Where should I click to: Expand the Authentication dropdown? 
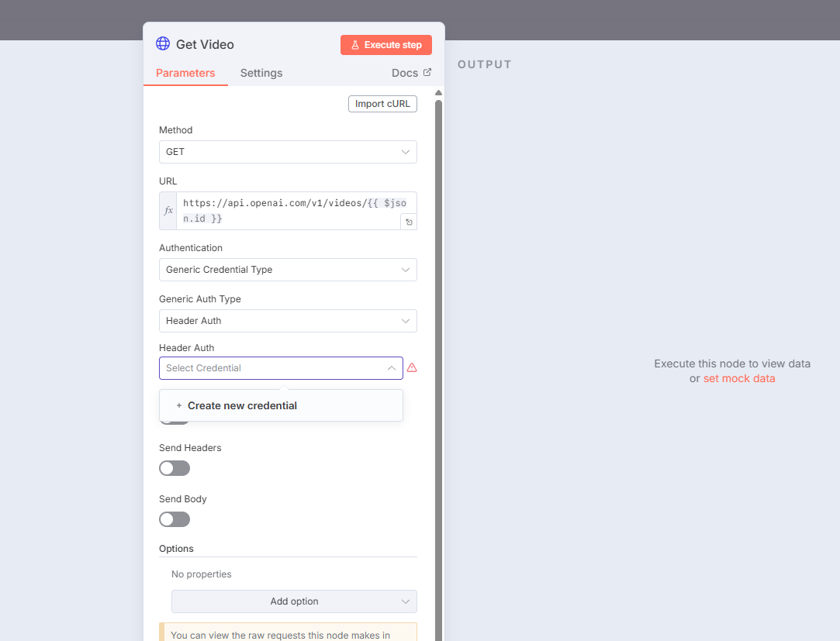pyautogui.click(x=288, y=270)
